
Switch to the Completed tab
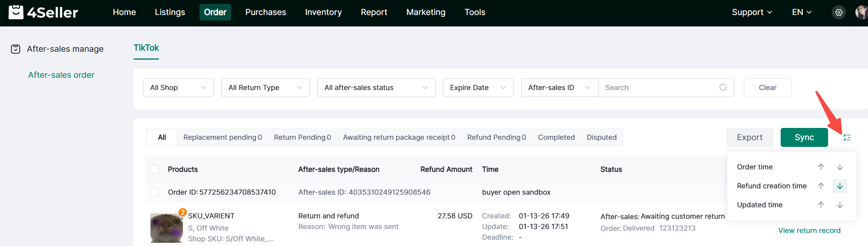point(556,137)
